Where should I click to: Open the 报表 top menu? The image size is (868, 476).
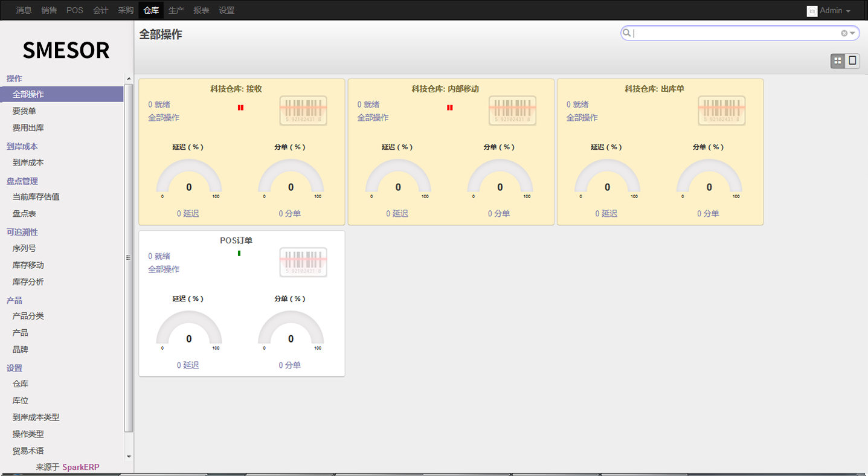(x=201, y=10)
